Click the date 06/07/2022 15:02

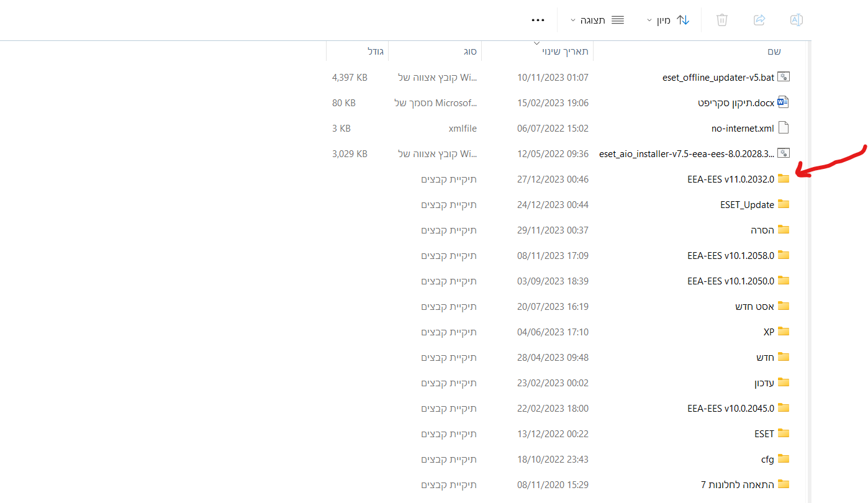[553, 129]
